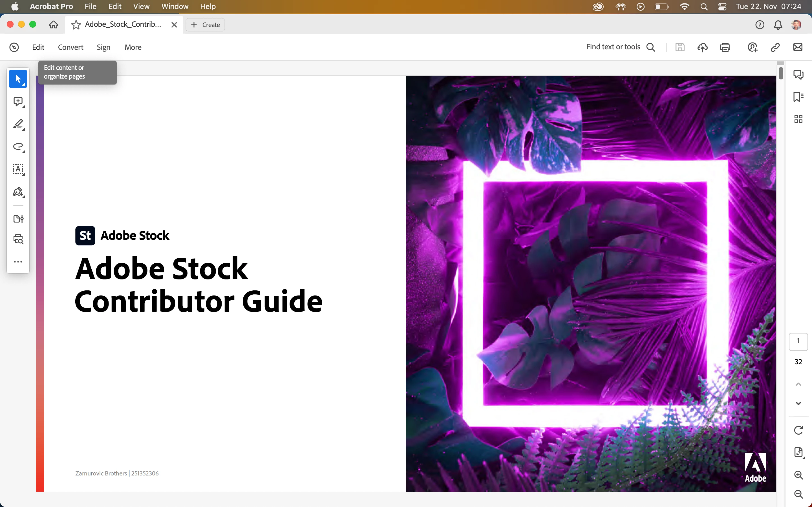Select the arrow selection tool
This screenshot has width=812, height=507.
click(x=18, y=79)
